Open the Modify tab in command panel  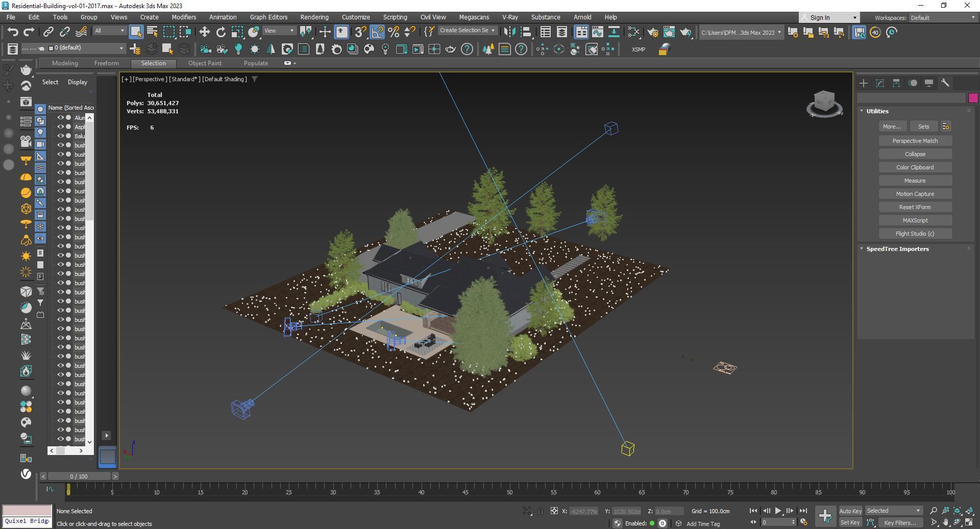tap(880, 83)
